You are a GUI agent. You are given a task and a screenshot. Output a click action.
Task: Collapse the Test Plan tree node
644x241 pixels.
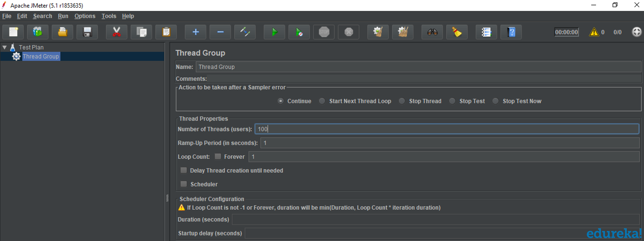point(5,47)
